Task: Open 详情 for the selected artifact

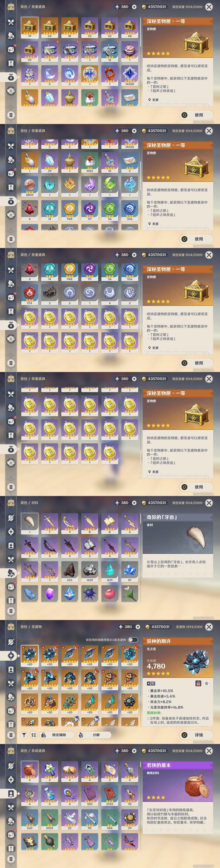Action: pyautogui.click(x=196, y=735)
